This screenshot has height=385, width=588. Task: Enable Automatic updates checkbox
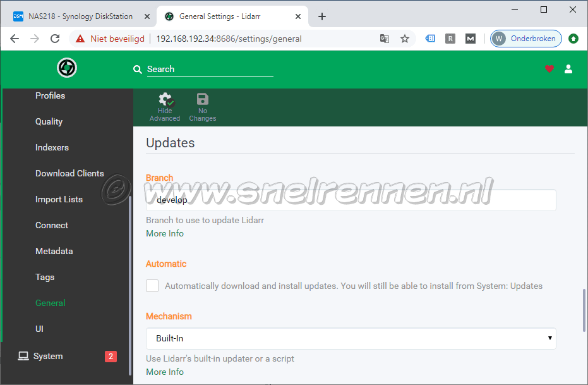[x=152, y=286]
